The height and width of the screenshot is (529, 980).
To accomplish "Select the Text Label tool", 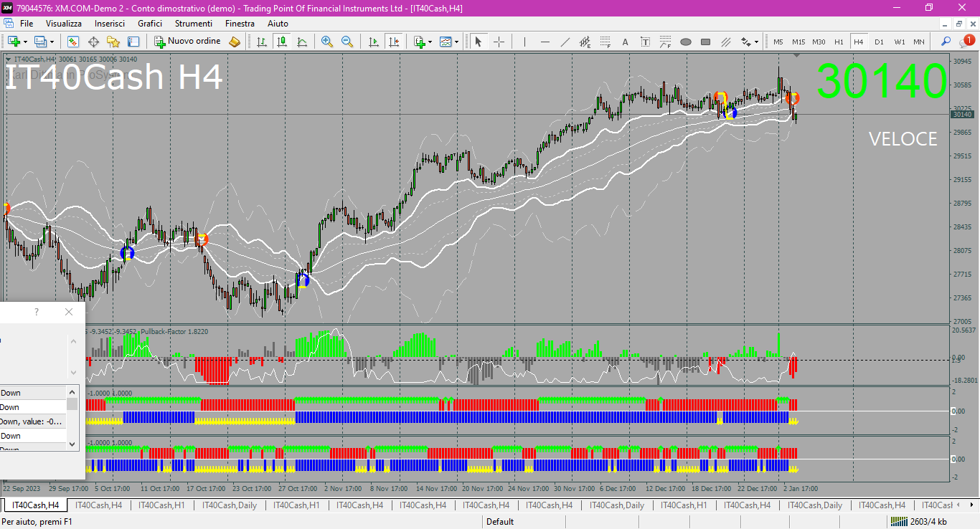I will [645, 42].
